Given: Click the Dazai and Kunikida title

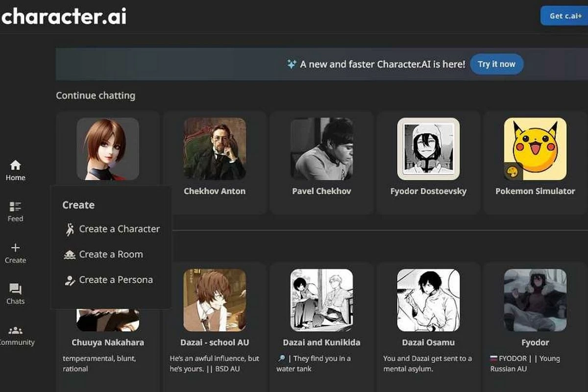Looking at the screenshot, I should (x=321, y=343).
